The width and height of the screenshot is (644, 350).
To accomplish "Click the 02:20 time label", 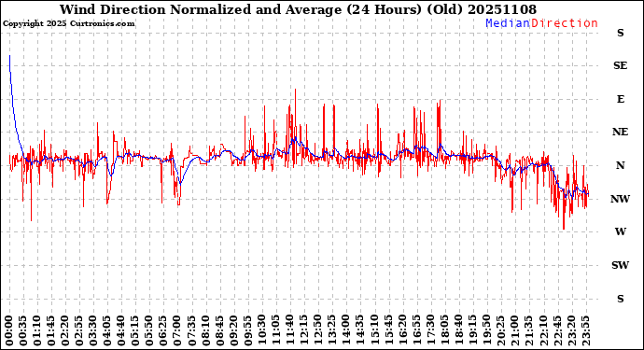I will (x=65, y=330).
